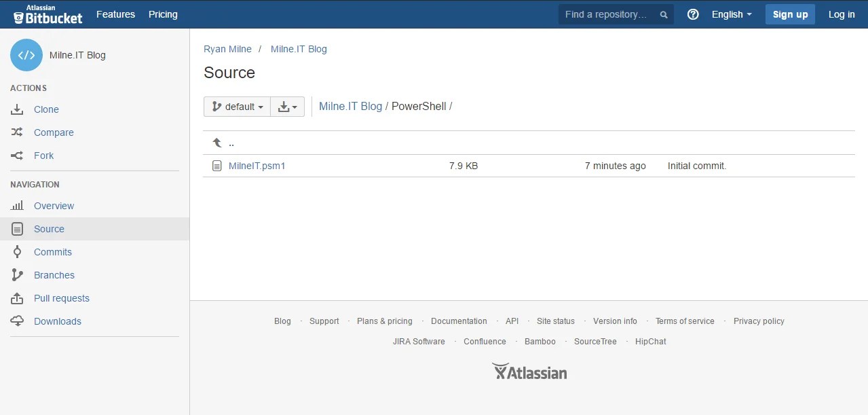
Task: Open the help question mark icon
Action: pos(693,14)
